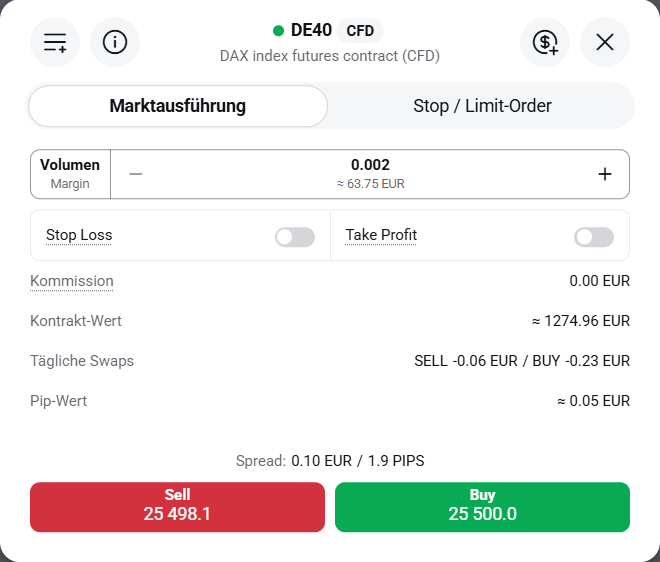660x562 pixels.
Task: Switch to the Marktausführung tab
Action: [178, 106]
